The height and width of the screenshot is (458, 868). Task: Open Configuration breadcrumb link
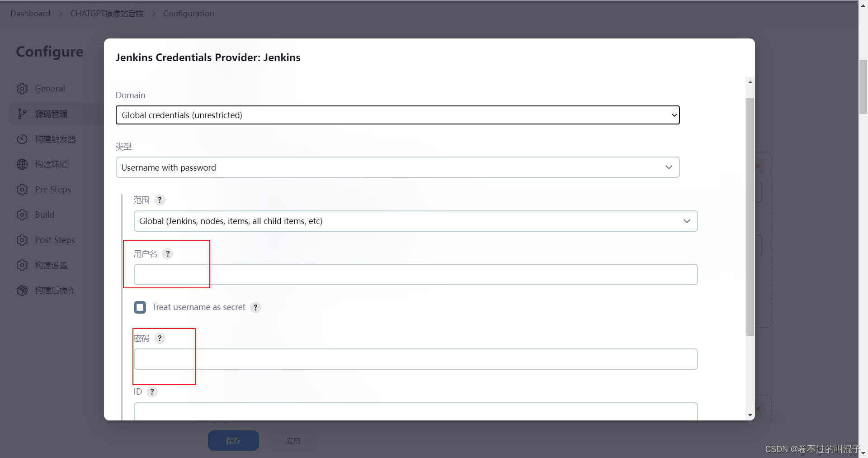coord(189,14)
